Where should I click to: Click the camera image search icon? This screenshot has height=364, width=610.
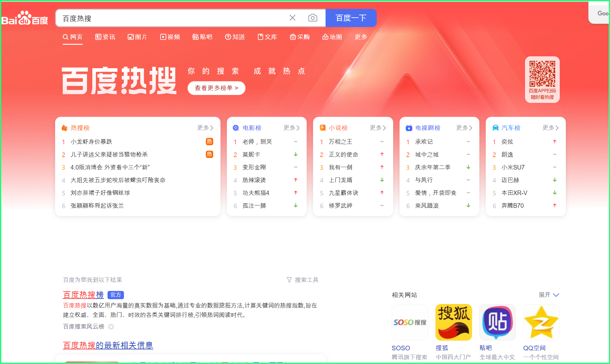[312, 18]
